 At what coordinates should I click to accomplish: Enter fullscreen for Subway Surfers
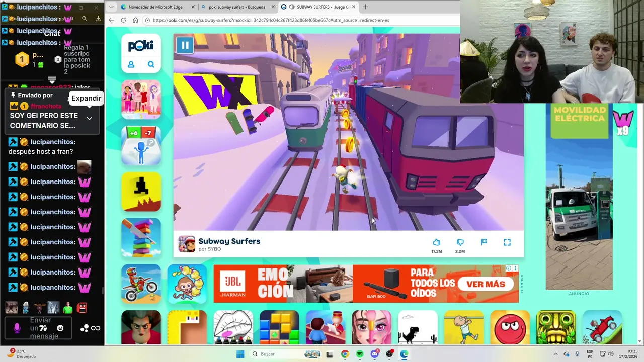507,242
